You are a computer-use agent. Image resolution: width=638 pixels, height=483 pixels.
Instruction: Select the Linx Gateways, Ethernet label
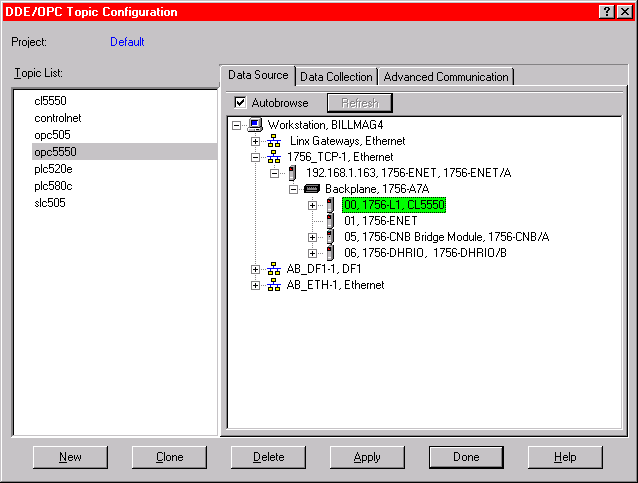(x=347, y=141)
